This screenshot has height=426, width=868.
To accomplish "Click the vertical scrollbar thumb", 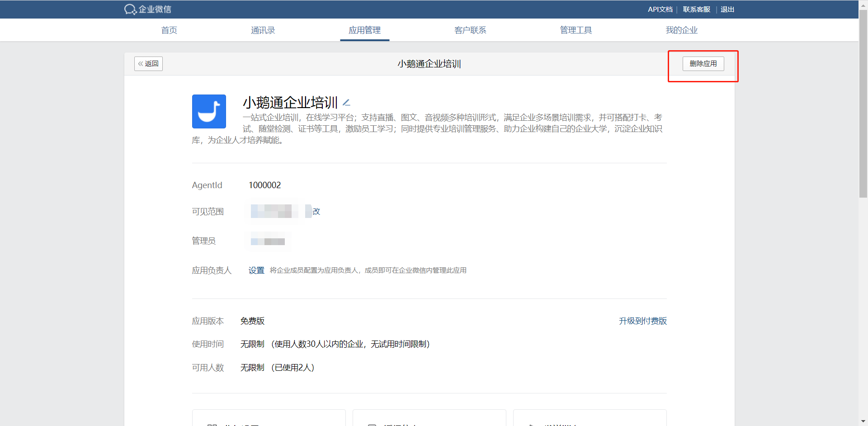I will 863,104.
